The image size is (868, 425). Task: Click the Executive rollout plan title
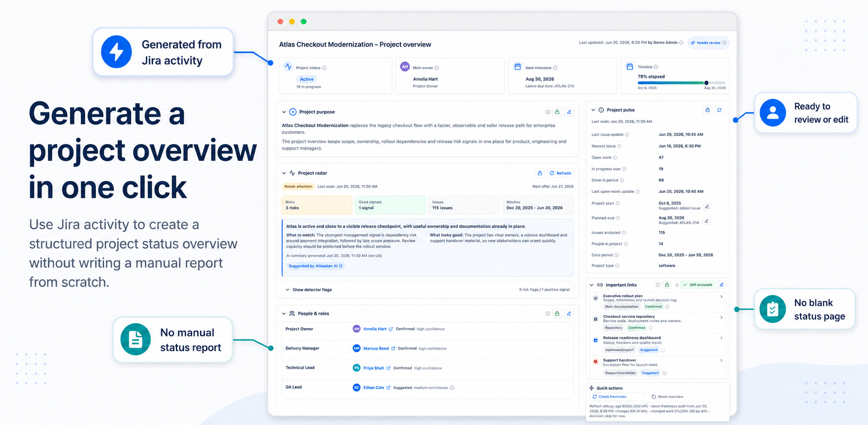pyautogui.click(x=623, y=296)
